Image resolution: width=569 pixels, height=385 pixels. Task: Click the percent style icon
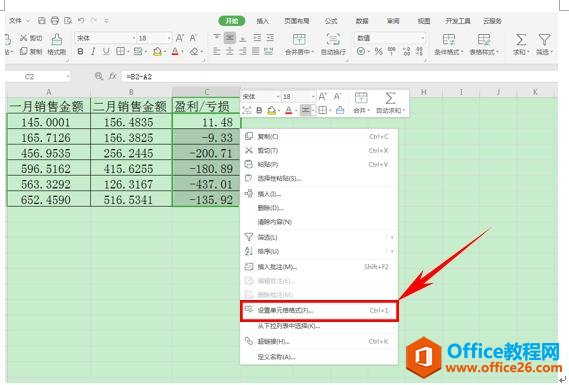pyautogui.click(x=378, y=52)
